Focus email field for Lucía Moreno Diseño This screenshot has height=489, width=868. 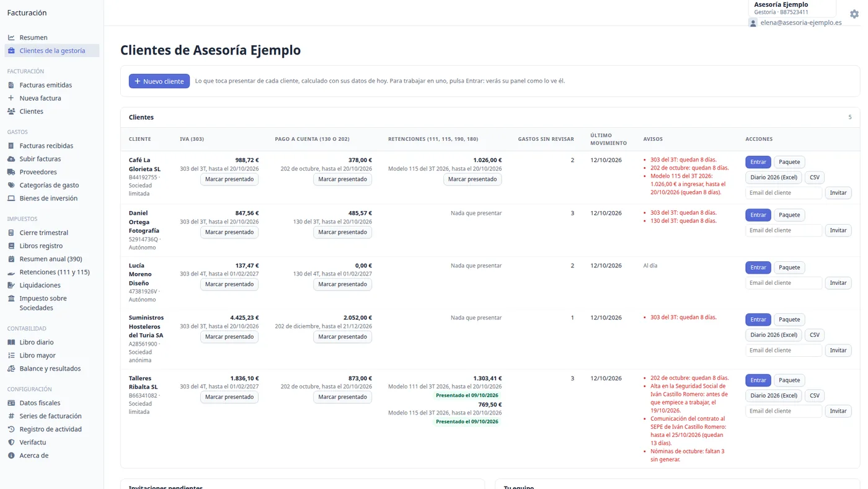click(784, 283)
